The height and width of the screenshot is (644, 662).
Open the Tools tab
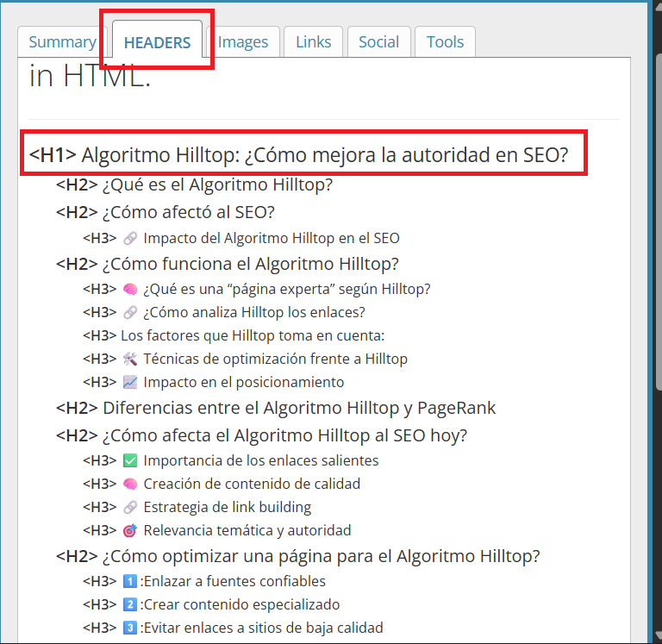(x=445, y=41)
